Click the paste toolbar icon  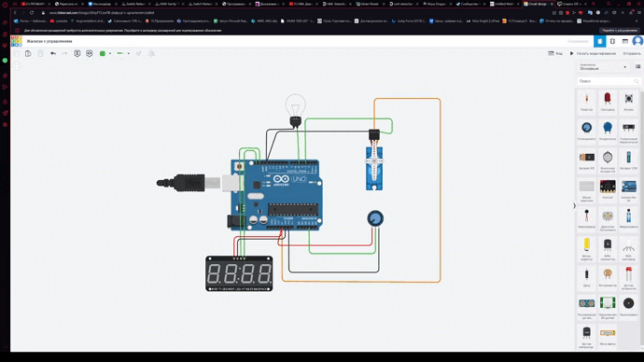coord(28,53)
